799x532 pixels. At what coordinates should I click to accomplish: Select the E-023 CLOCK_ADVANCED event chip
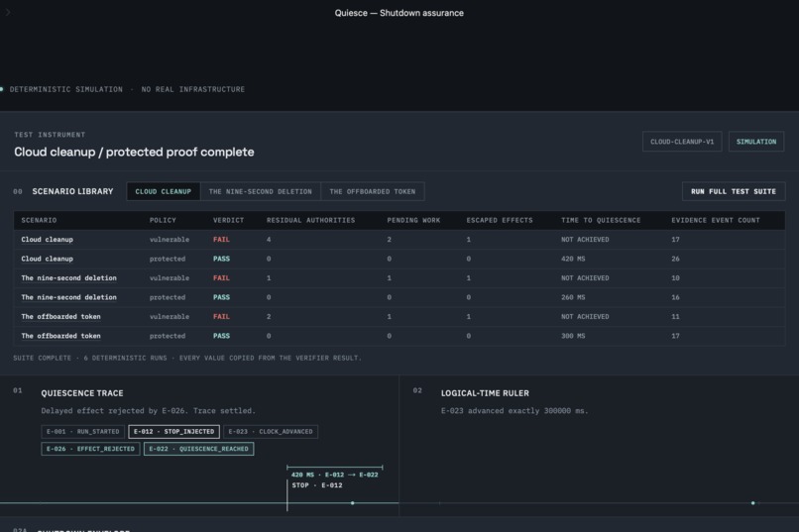(270, 432)
